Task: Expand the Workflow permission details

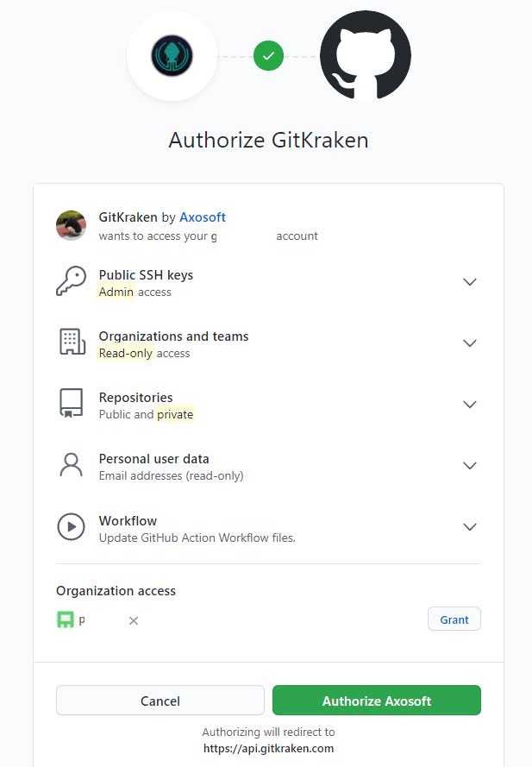Action: click(x=469, y=527)
